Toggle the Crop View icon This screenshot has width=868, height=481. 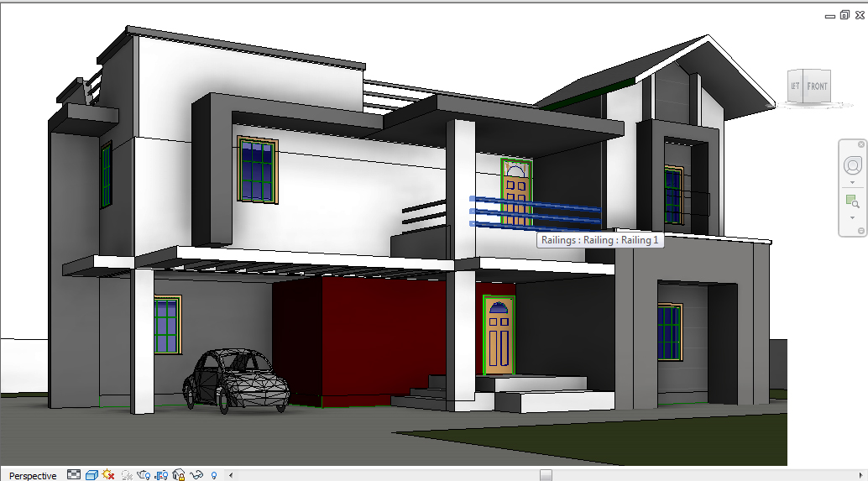tap(162, 475)
